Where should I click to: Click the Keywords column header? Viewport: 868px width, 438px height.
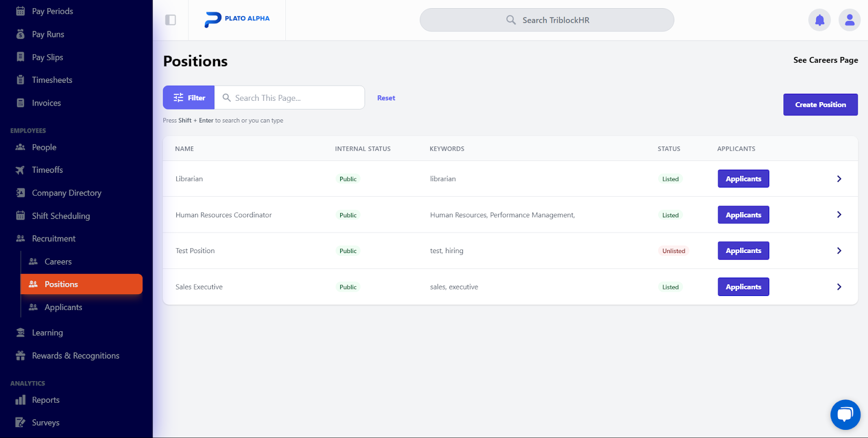coord(447,149)
